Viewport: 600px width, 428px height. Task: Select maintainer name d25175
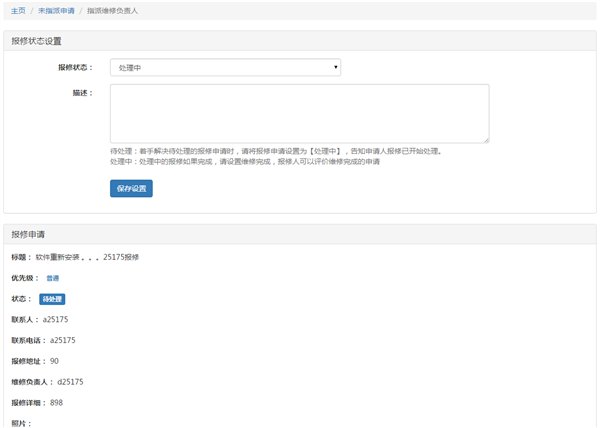click(70, 382)
